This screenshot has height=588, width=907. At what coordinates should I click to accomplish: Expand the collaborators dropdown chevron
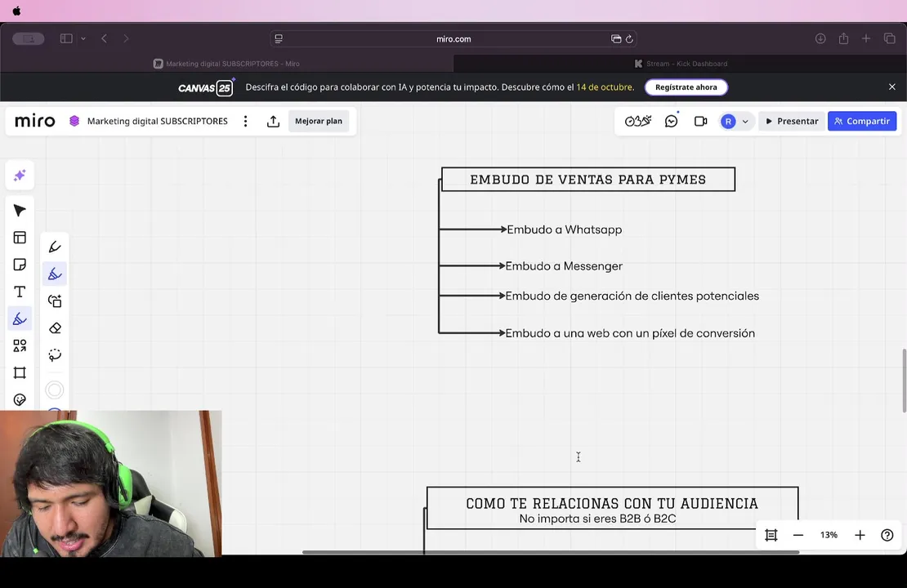[745, 122]
